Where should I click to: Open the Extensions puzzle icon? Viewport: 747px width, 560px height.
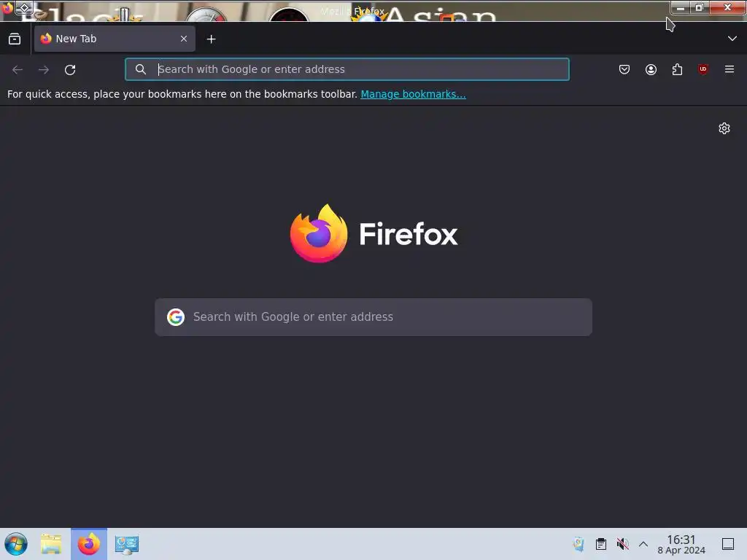click(677, 69)
